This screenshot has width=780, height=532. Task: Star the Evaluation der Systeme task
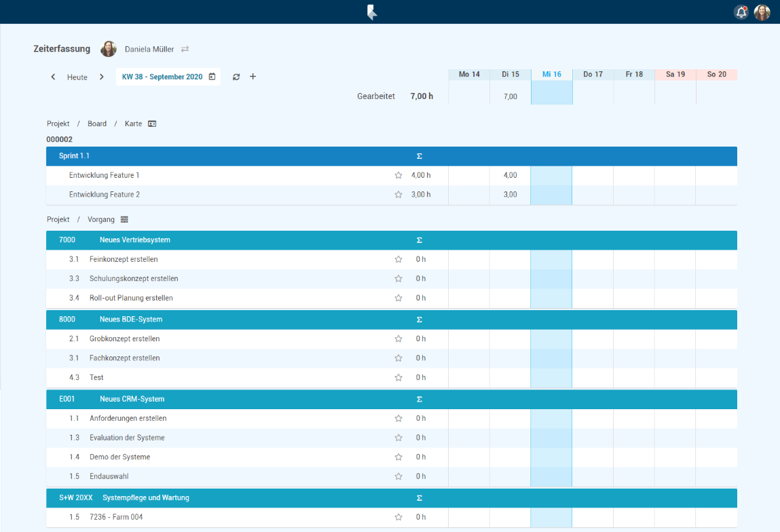[398, 438]
